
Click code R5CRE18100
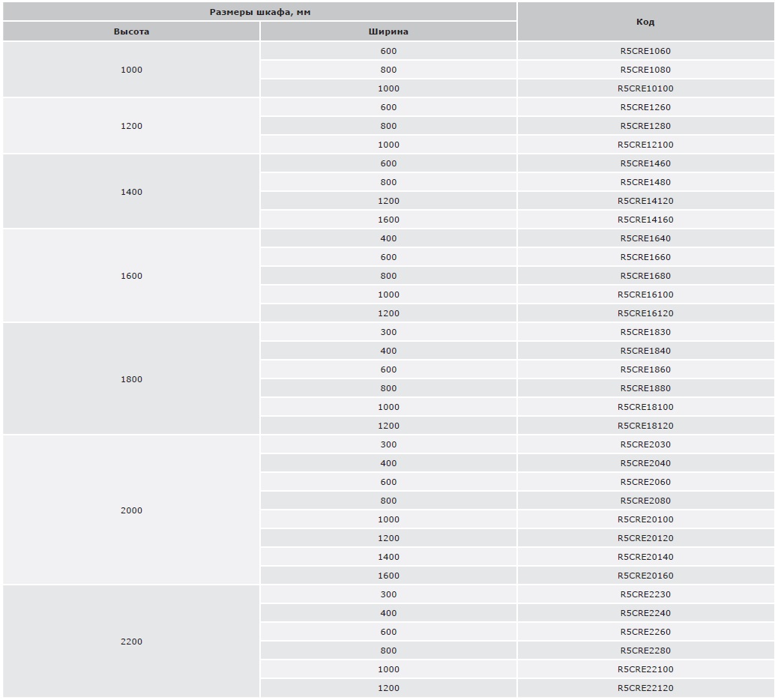[645, 408]
